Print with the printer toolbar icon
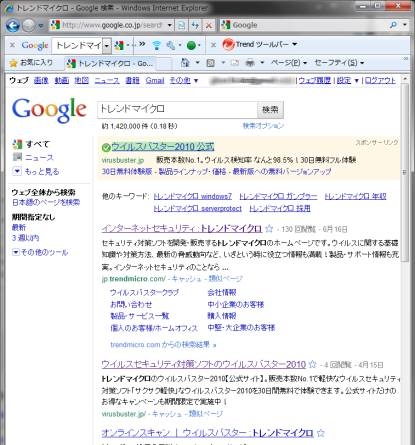 tap(250, 63)
